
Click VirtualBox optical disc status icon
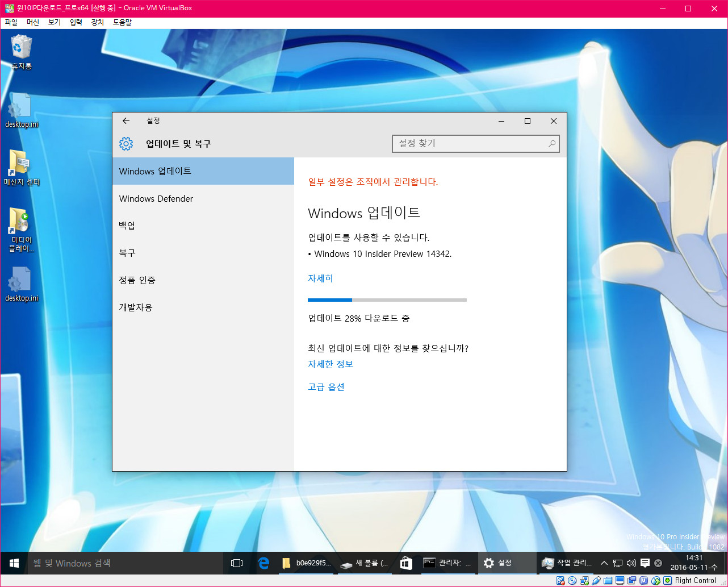572,580
